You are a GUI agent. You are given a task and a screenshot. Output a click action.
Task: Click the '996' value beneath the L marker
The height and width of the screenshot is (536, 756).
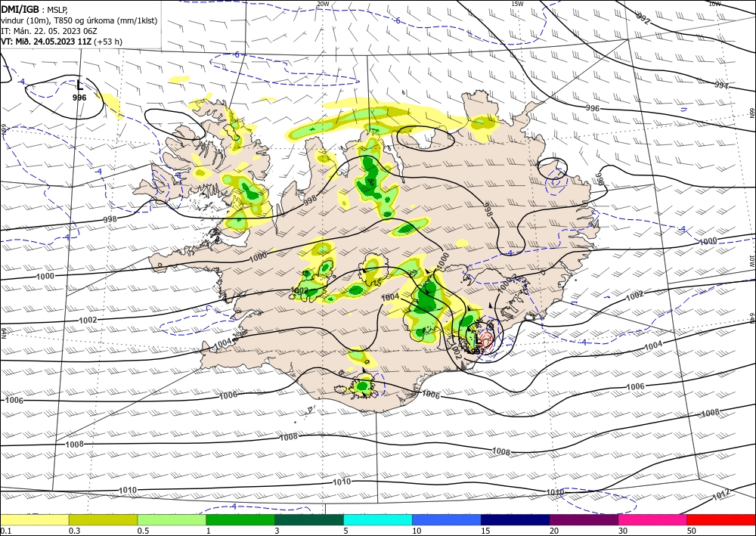79,98
